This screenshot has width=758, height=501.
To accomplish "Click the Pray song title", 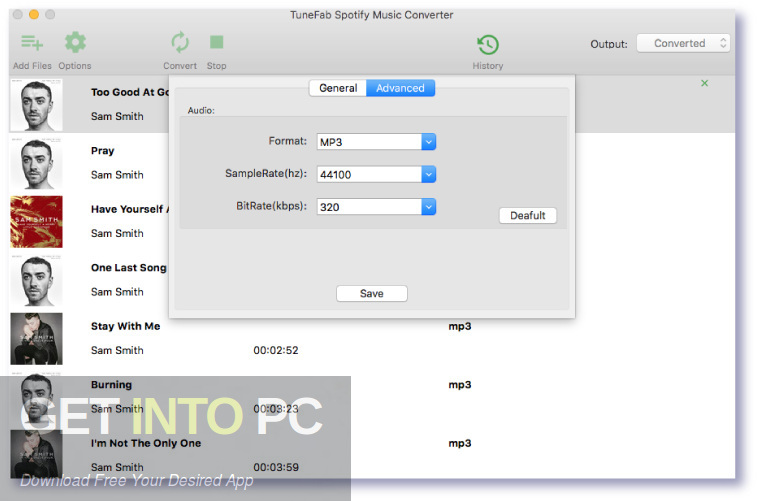I will pyautogui.click(x=102, y=150).
